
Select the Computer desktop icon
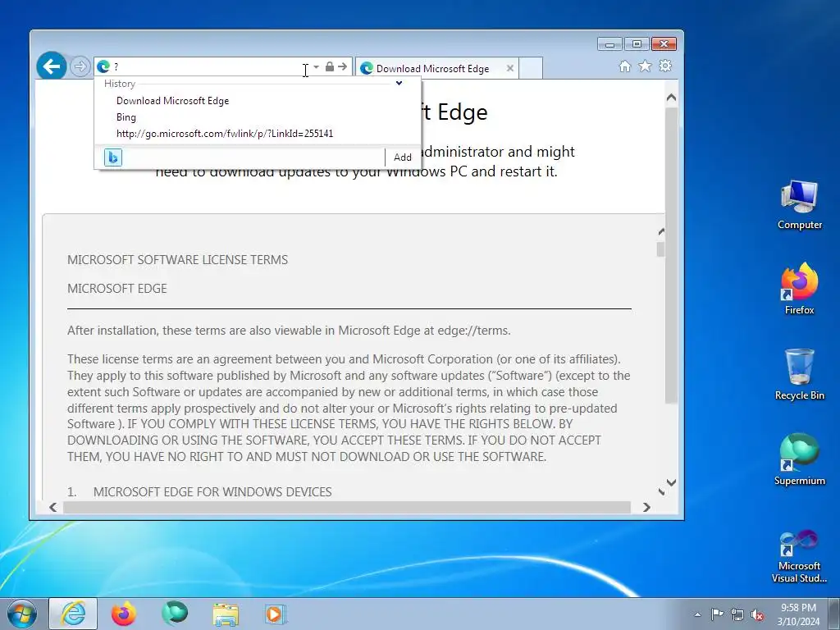coord(799,206)
